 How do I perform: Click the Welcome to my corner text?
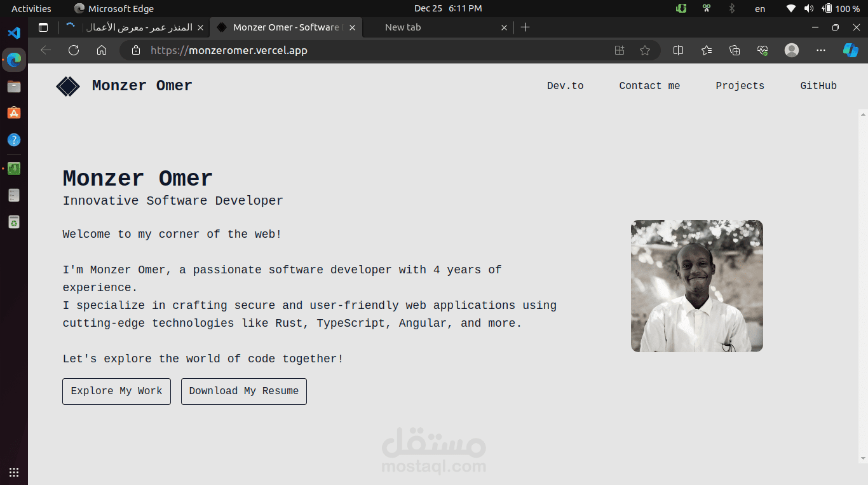172,234
